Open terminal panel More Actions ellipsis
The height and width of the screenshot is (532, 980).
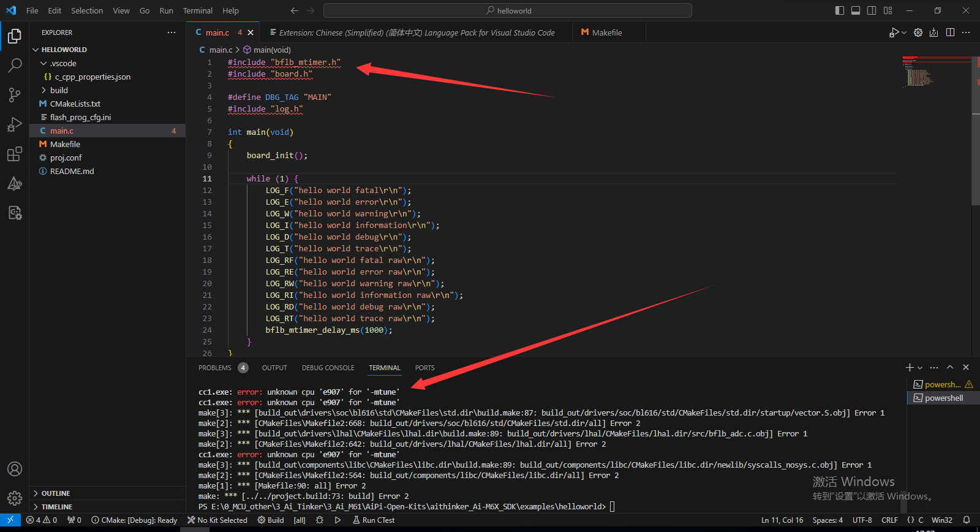pyautogui.click(x=934, y=367)
